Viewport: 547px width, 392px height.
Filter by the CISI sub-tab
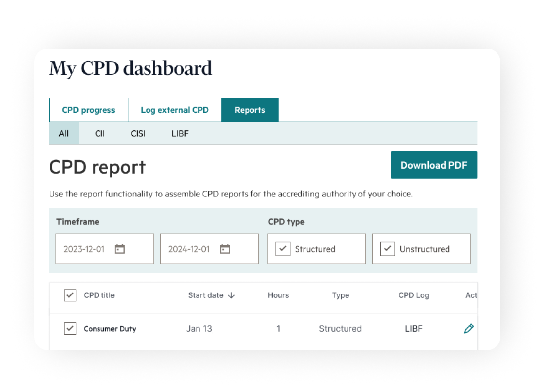pos(138,134)
